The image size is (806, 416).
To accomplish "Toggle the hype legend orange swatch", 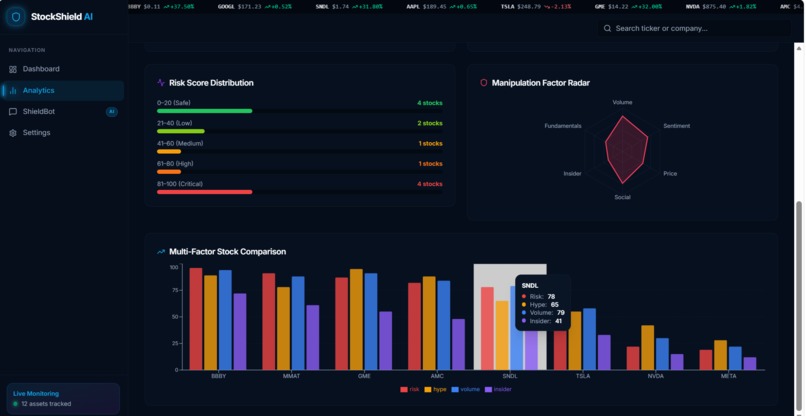I will [428, 390].
